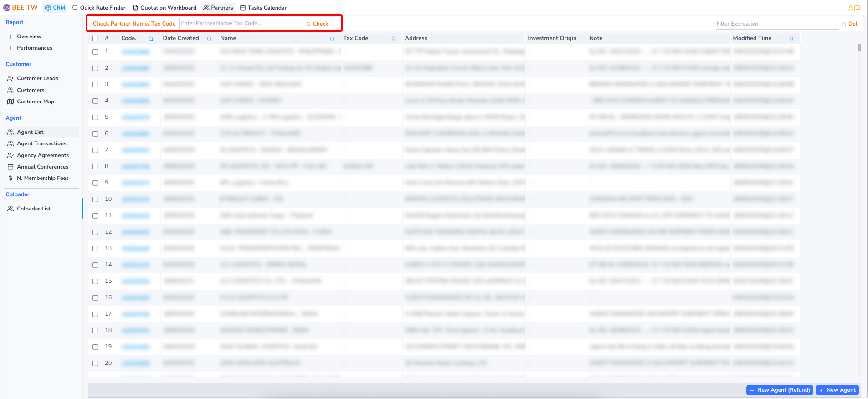868x399 pixels.
Task: Click the search icon in Modified Time header
Action: (x=791, y=39)
